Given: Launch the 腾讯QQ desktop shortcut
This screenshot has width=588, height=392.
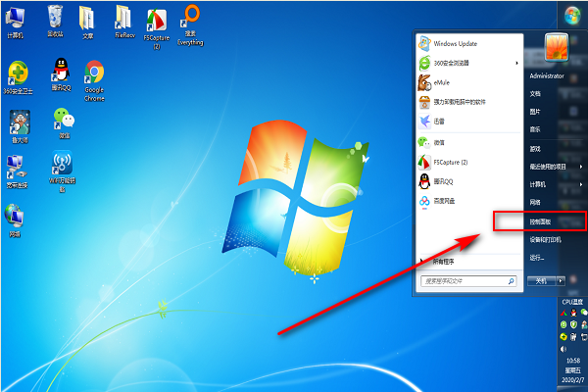Looking at the screenshot, I should pos(61,74).
